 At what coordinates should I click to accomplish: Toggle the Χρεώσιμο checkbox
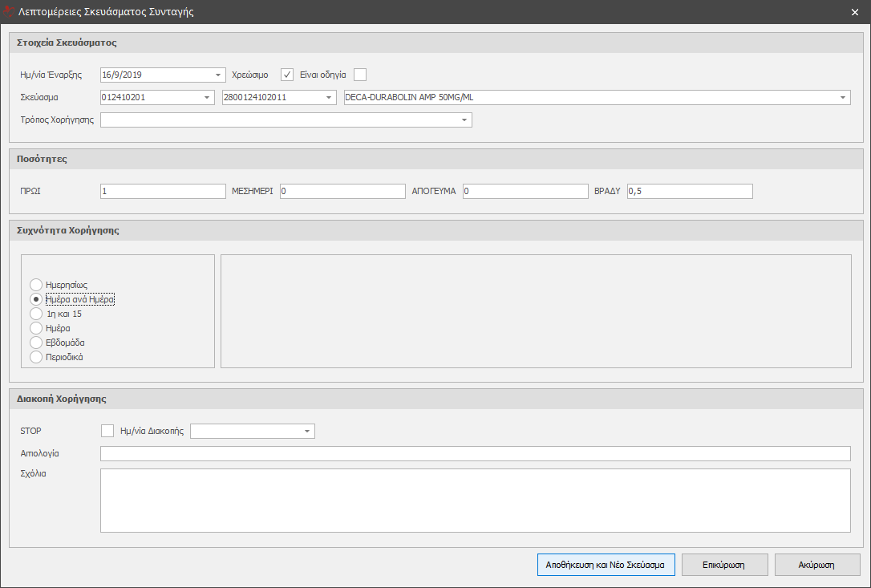[x=287, y=75]
